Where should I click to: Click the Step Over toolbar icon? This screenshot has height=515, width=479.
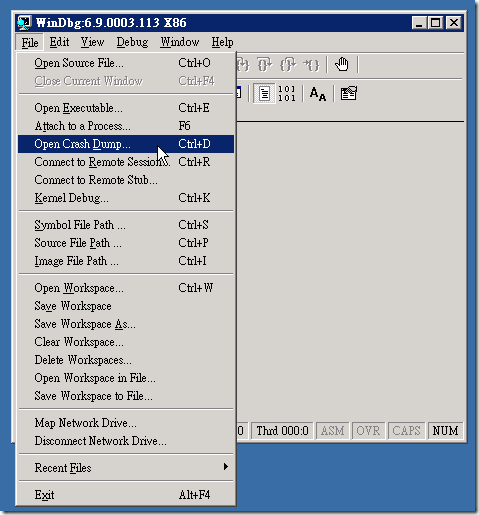tap(265, 64)
